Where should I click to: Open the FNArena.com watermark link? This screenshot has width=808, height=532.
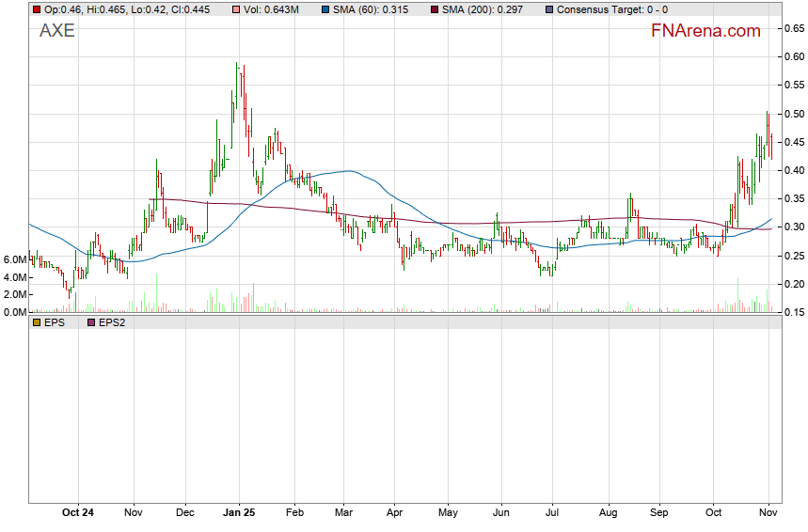pyautogui.click(x=705, y=31)
